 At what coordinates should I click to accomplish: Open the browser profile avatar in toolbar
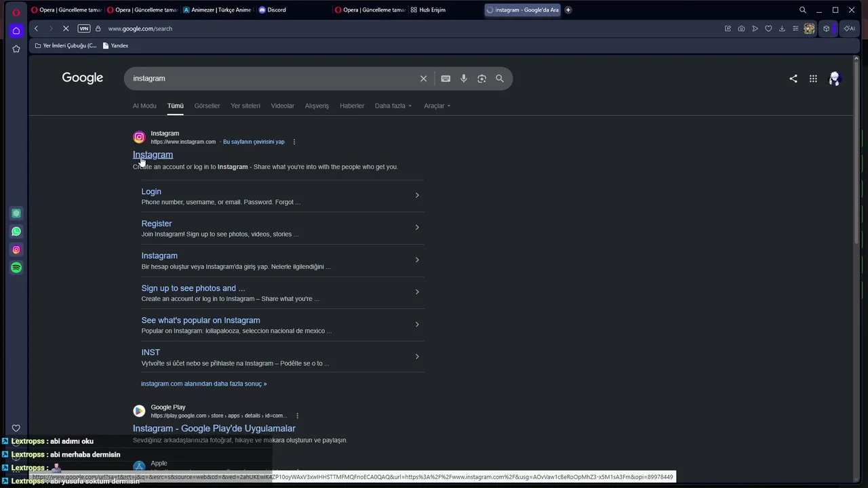809,28
